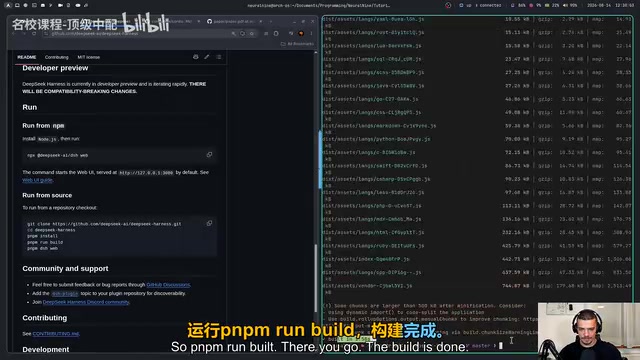Click the pnpm run build code line

[45, 242]
